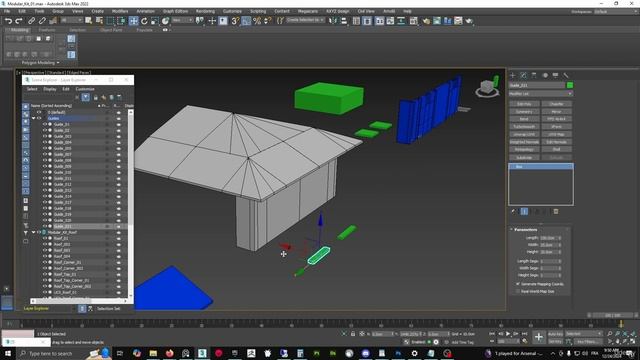Image resolution: width=640 pixels, height=360 pixels.
Task: Toggle visibility of 0 (default) layer
Action: pos(39,112)
